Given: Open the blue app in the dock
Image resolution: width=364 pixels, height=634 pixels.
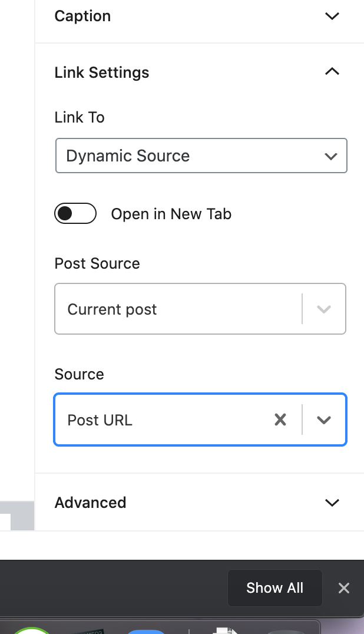Looking at the screenshot, I should click(x=146, y=631).
